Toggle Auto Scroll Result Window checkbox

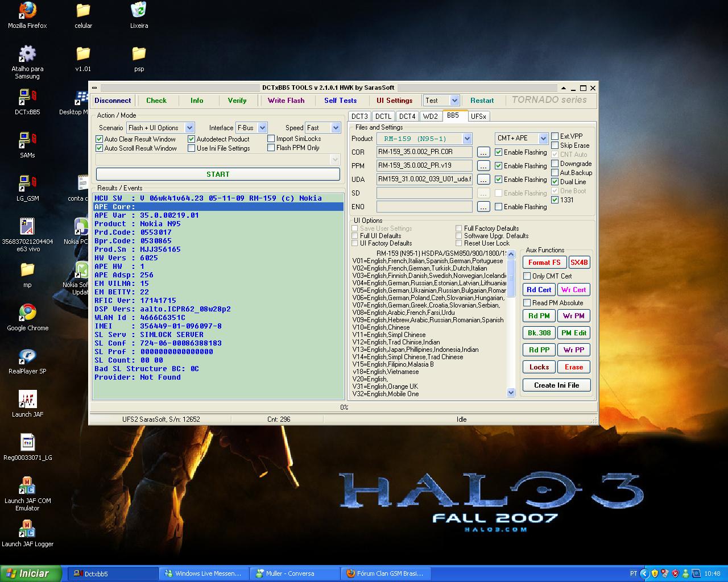(100, 148)
